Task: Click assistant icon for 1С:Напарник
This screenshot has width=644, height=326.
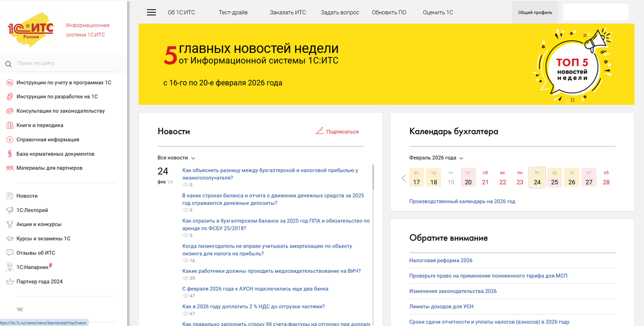Action: [10, 267]
